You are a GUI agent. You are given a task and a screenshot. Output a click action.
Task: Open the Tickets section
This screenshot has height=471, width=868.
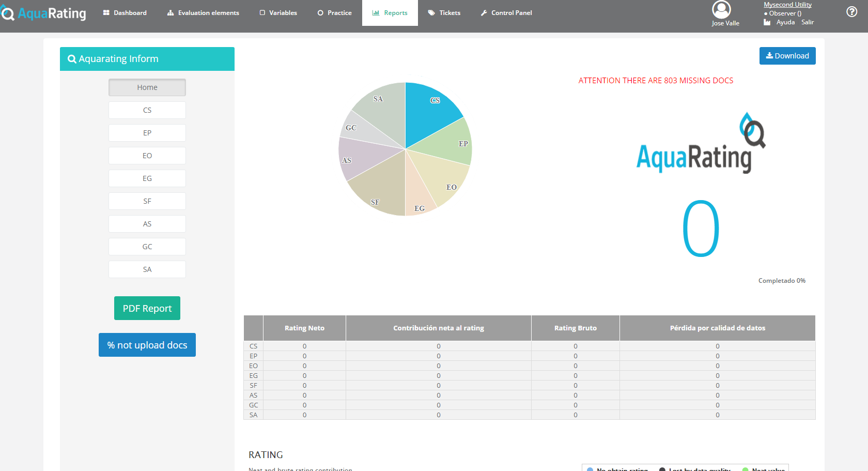(x=444, y=13)
